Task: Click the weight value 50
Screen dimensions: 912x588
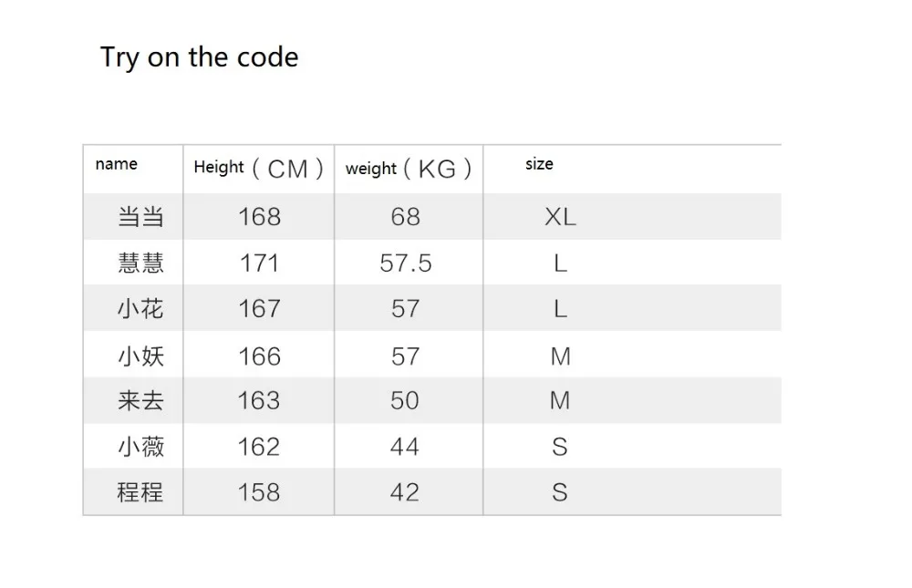Action: [405, 400]
